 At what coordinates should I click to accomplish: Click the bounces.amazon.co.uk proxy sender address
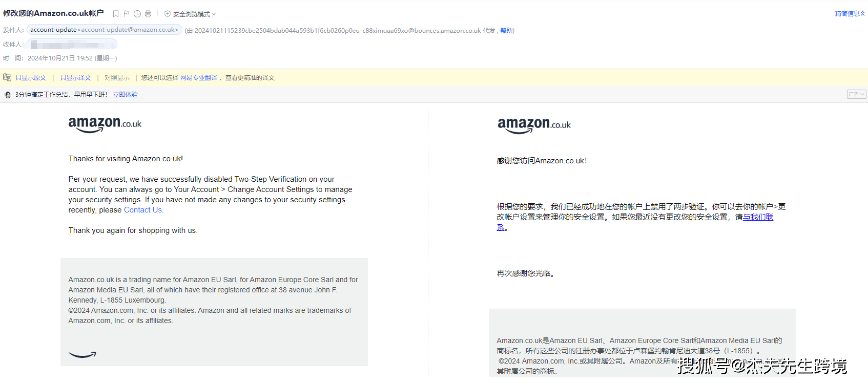coord(338,31)
